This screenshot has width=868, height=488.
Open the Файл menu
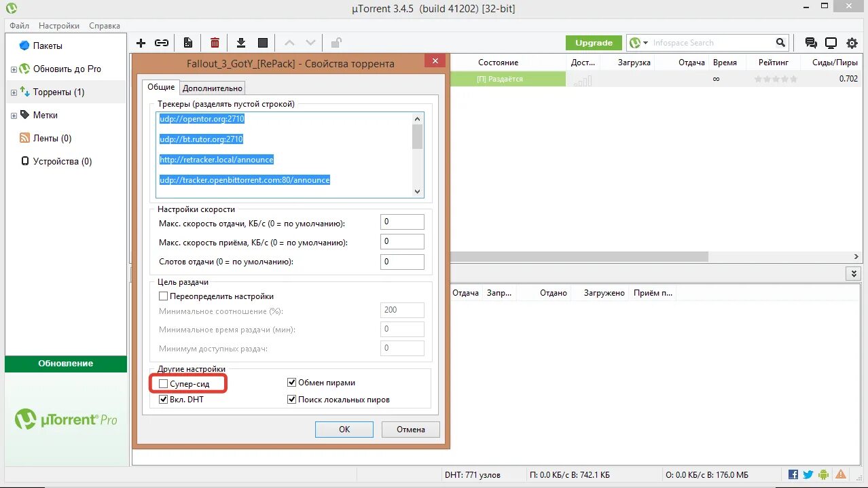coord(20,26)
